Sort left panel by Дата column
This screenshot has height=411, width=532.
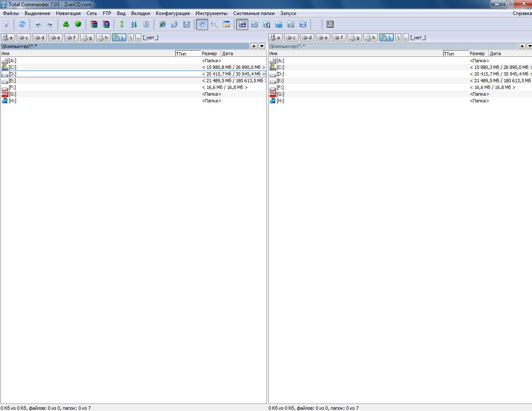tap(244, 53)
